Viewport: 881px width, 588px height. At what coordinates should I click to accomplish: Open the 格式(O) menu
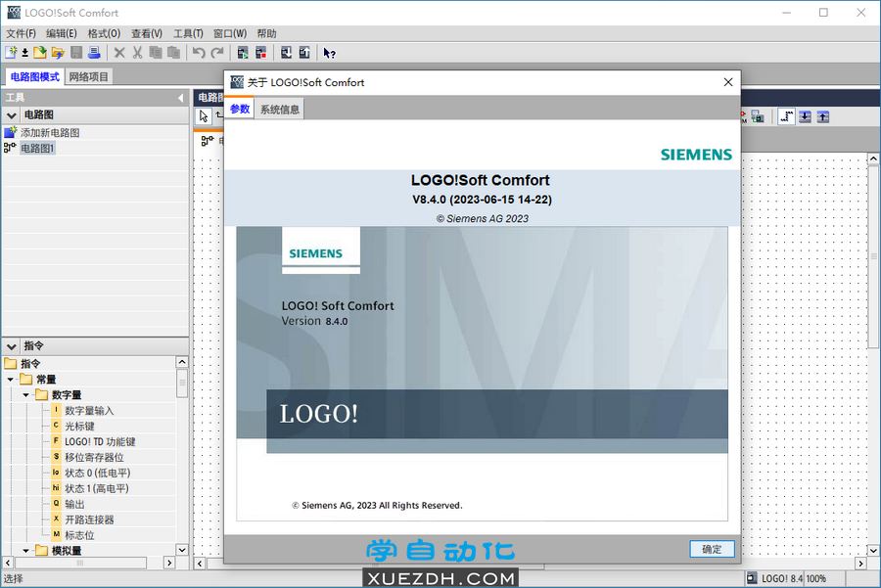(104, 33)
